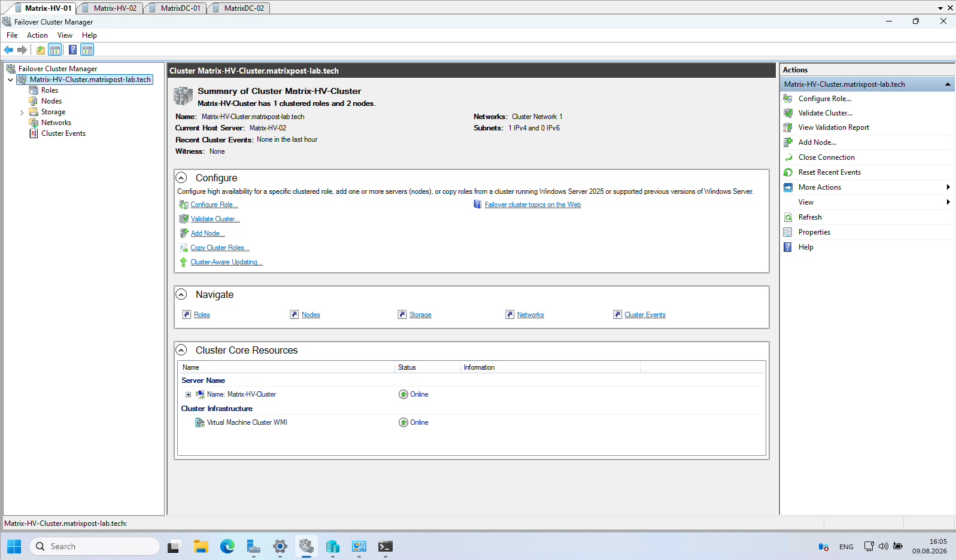Collapse the Matrix-HV-Cluster.matrixpost-lab.tech tree node
Viewport: 956px width, 560px height.
click(10, 80)
